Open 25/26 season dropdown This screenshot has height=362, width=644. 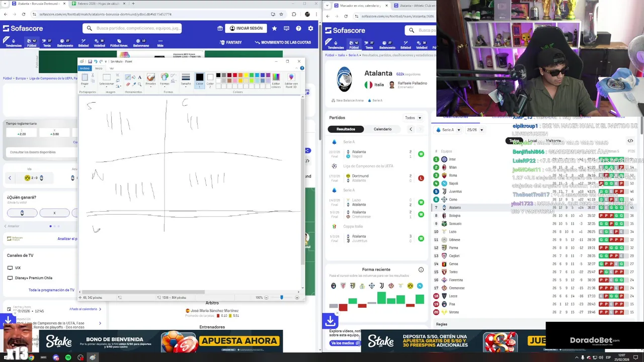[475, 130]
